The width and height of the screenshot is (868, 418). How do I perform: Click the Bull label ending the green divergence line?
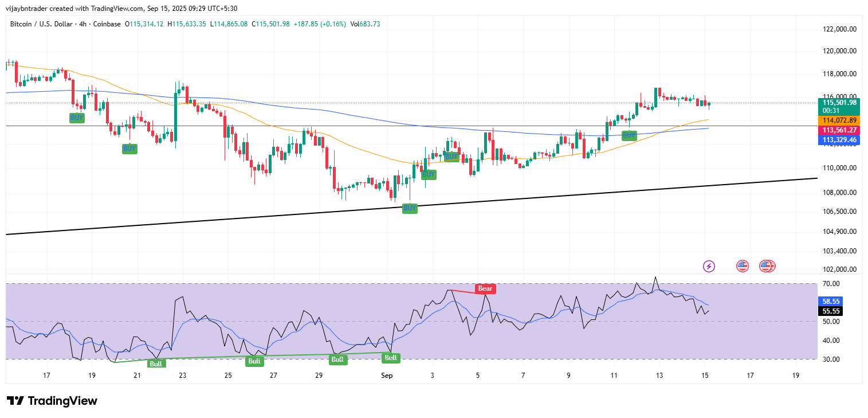(390, 358)
